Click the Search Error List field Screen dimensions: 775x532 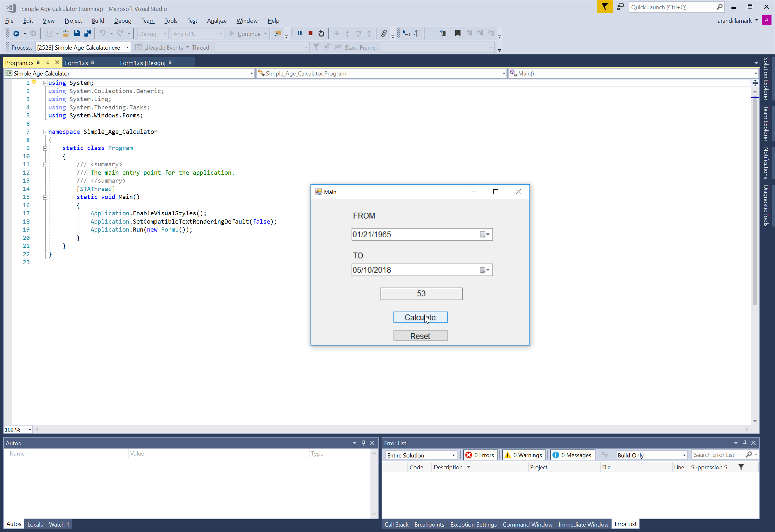(x=718, y=455)
